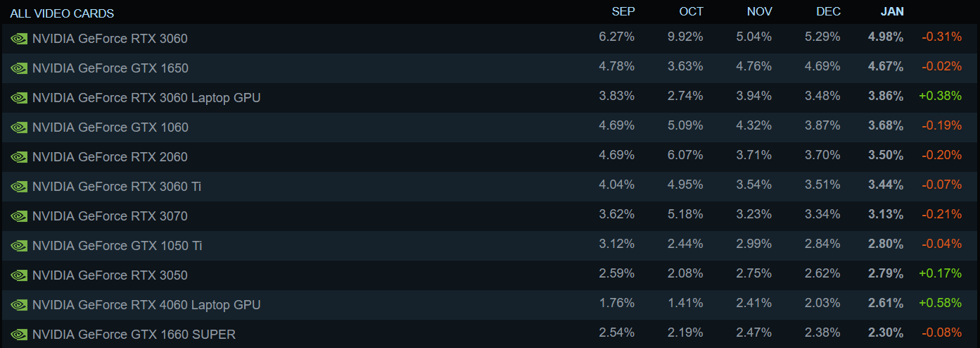Click NVIDIA icon for GTX 1660 SUPER
The width and height of the screenshot is (980, 348).
coord(19,335)
